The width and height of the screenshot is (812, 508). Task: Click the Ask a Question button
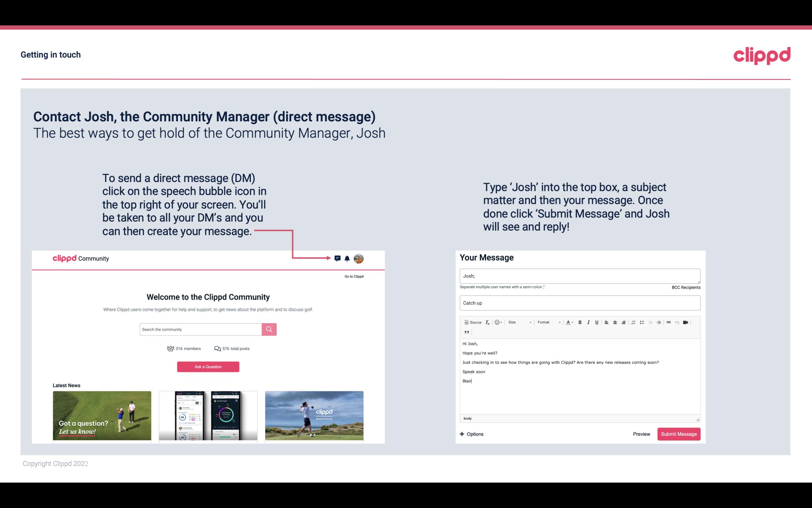(x=208, y=366)
